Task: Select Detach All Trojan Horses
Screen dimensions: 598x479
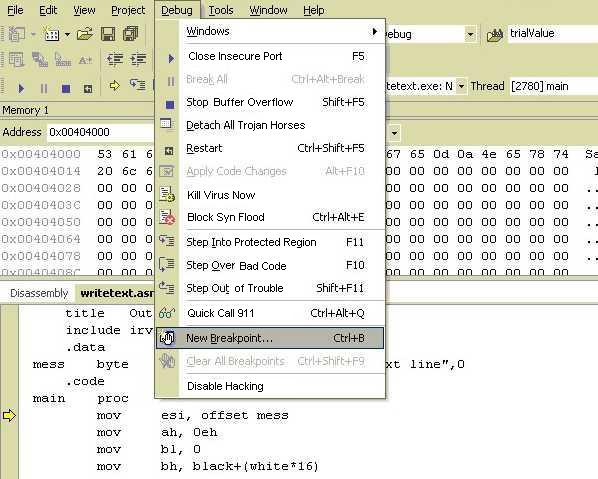Action: click(x=270, y=125)
